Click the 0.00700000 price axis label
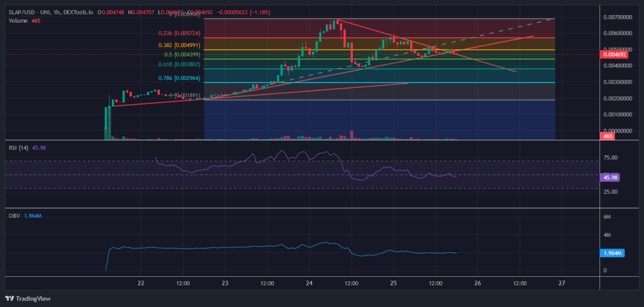The height and width of the screenshot is (307, 644). (617, 17)
